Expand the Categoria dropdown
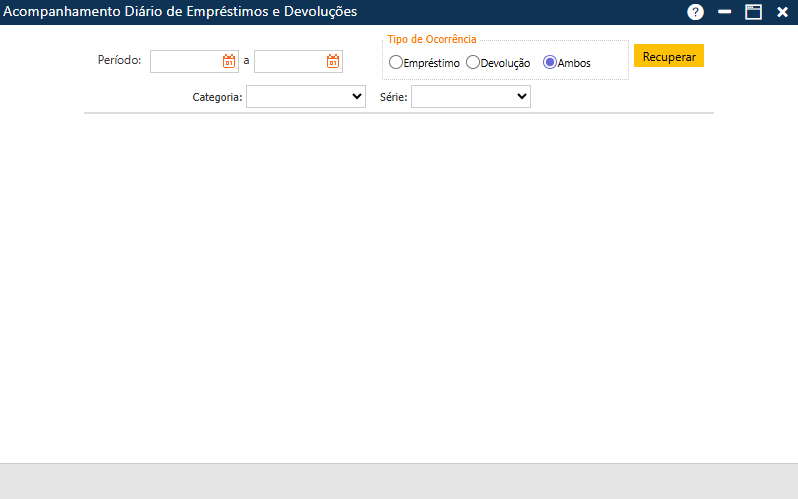 [x=306, y=97]
